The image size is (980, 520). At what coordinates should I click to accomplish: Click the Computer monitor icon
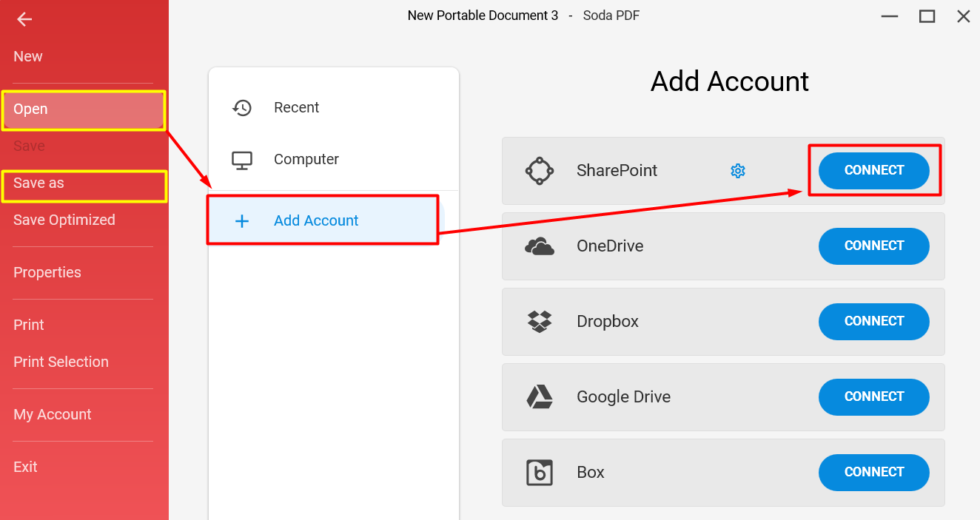[242, 160]
